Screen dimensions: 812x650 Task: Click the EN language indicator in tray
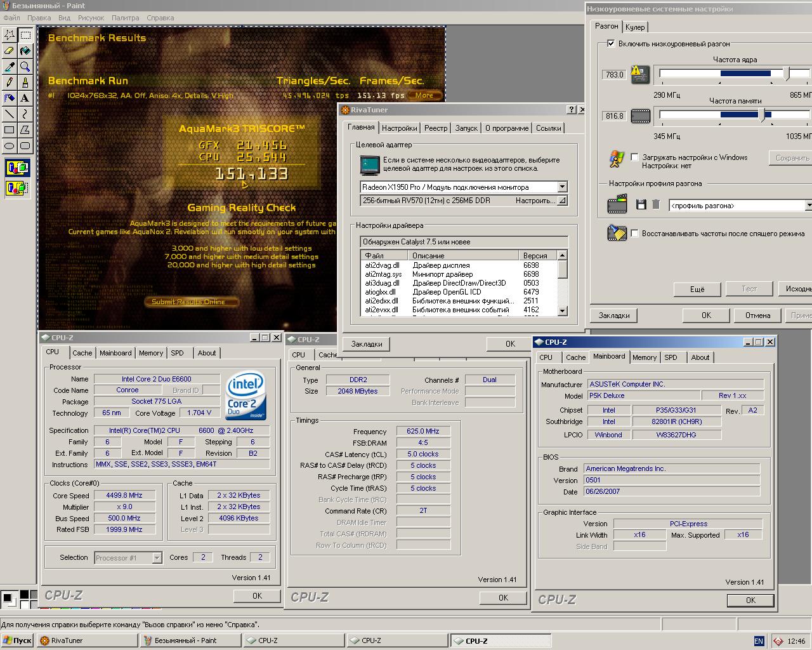pyautogui.click(x=759, y=641)
